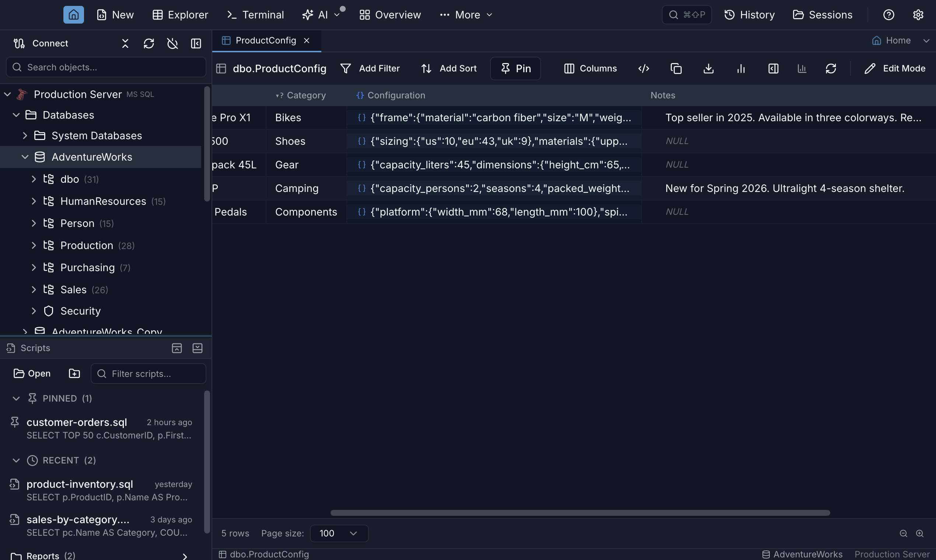The height and width of the screenshot is (560, 936).
Task: Open the Overview page
Action: pyautogui.click(x=390, y=15)
